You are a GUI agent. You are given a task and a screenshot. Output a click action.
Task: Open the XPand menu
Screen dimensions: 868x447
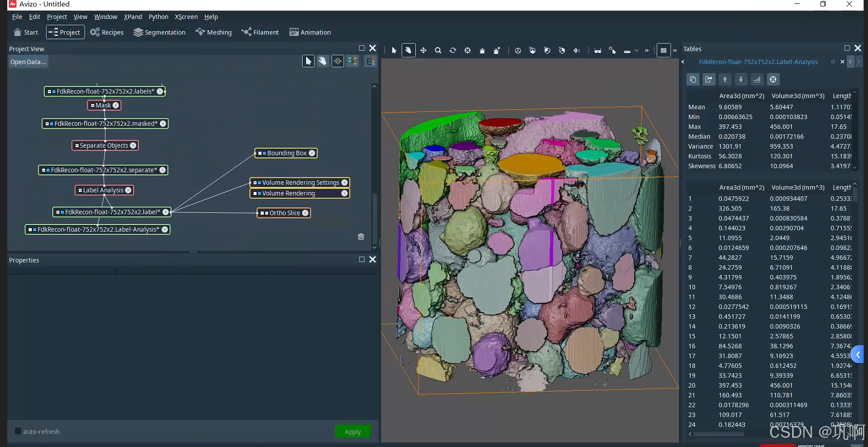click(x=133, y=17)
